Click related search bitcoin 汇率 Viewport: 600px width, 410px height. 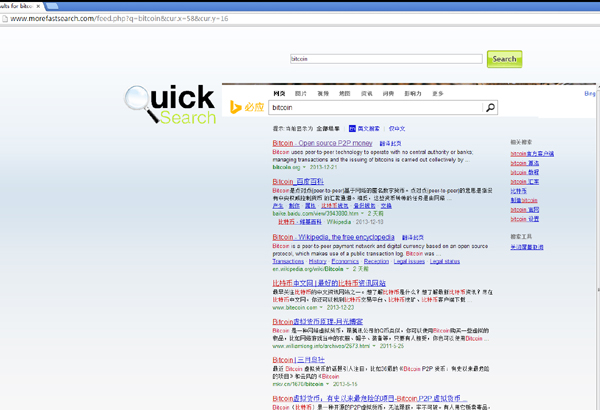[525, 182]
